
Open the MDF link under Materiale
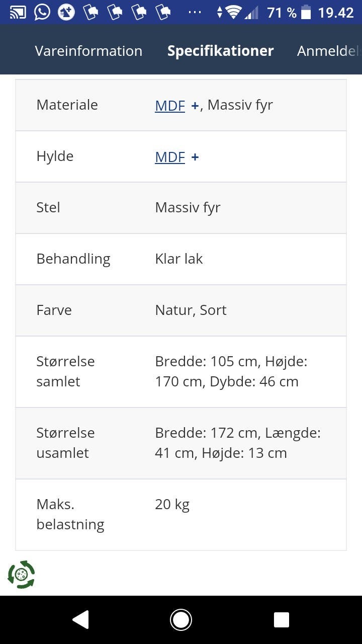169,105
